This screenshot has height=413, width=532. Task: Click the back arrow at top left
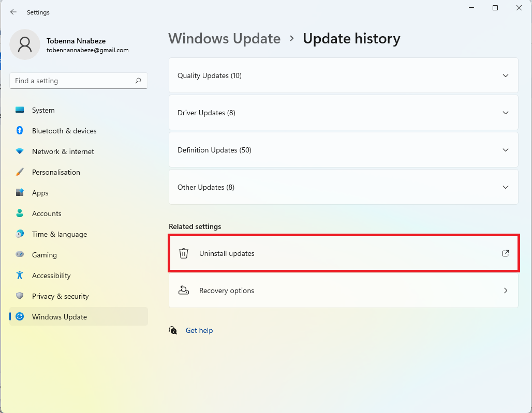pyautogui.click(x=13, y=12)
